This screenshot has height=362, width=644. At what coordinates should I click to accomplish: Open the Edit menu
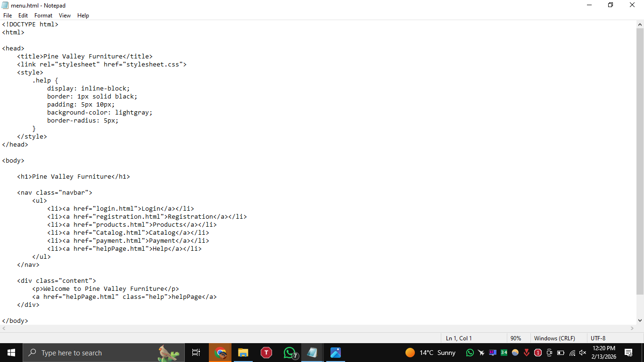point(23,16)
